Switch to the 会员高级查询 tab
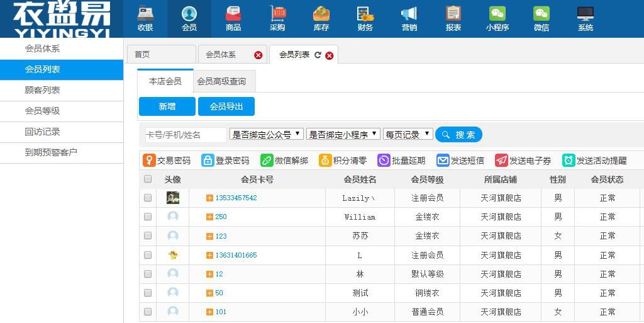The height and width of the screenshot is (323, 644). click(x=221, y=81)
